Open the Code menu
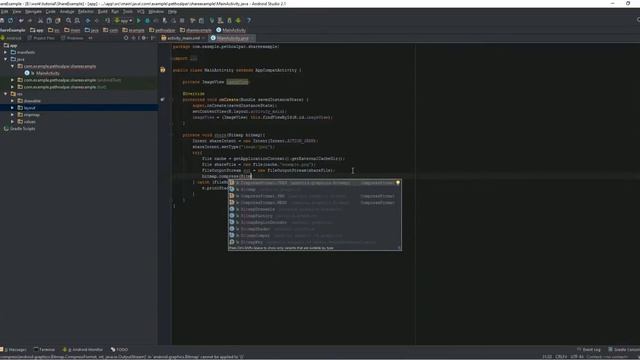 (51, 12)
